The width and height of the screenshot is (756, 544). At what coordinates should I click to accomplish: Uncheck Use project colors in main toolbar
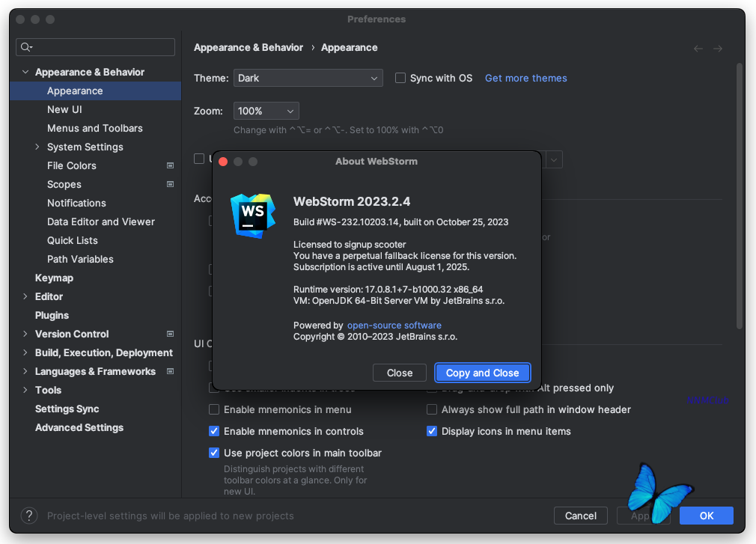coord(214,453)
